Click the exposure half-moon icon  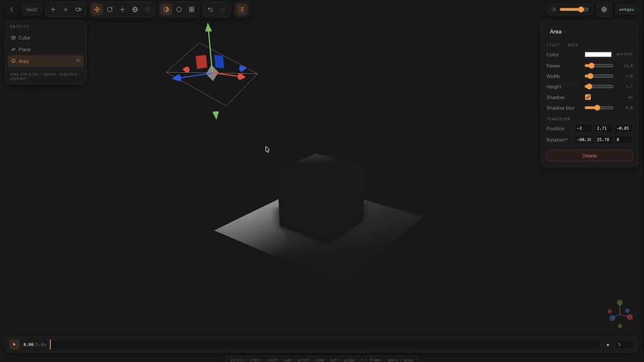(554, 10)
